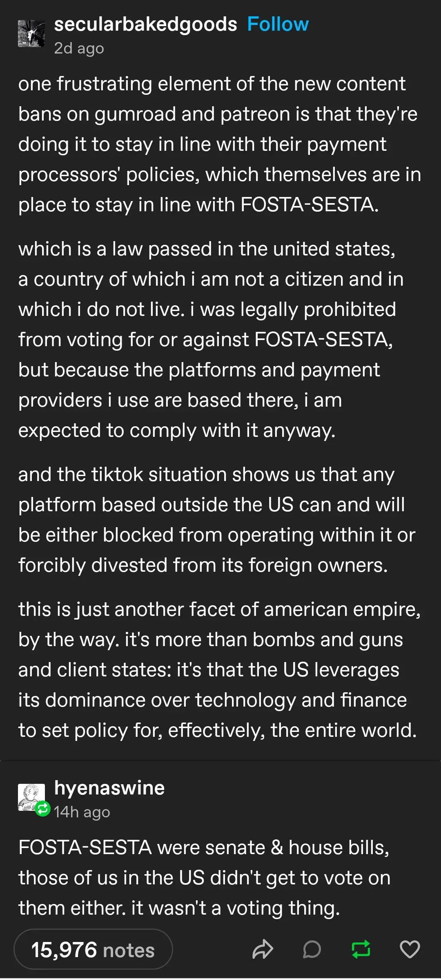Click the "14h ago" timestamp

click(x=82, y=812)
